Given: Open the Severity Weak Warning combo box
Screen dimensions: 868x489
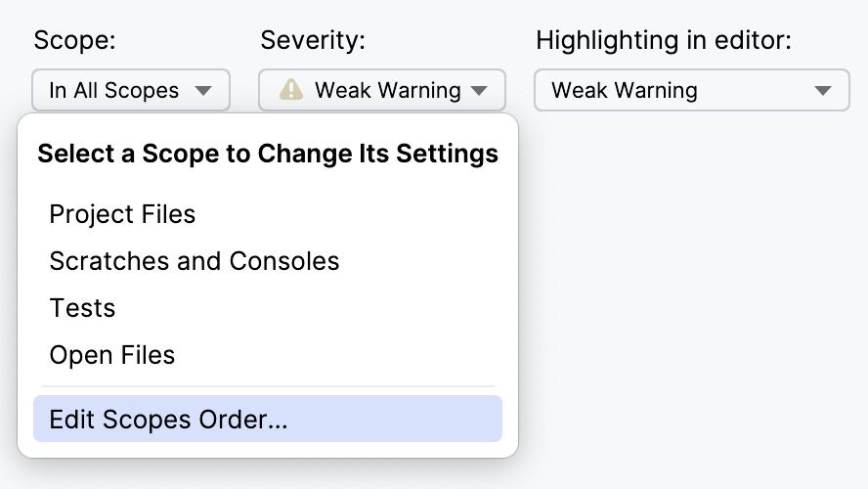Looking at the screenshot, I should coord(382,90).
